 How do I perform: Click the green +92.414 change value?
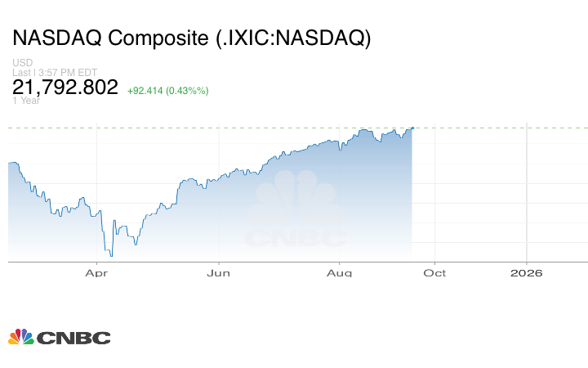click(x=144, y=90)
